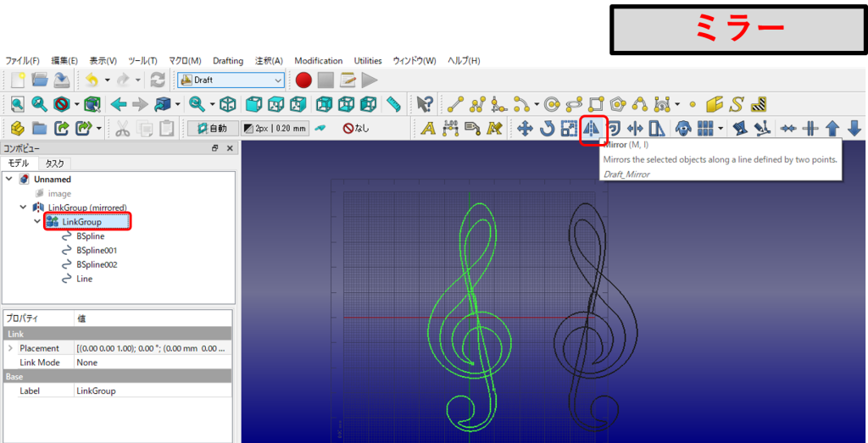Click the Draft Line tool icon

(x=456, y=104)
